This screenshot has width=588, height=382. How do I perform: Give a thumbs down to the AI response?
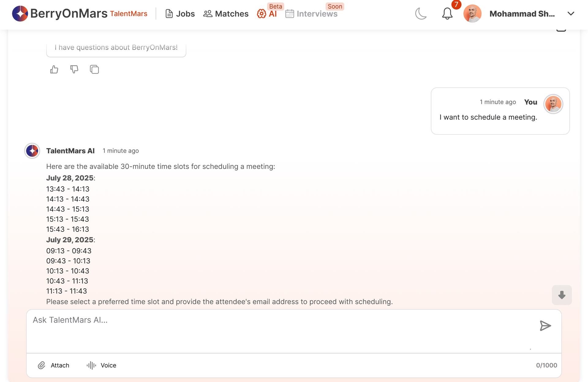[x=74, y=70]
